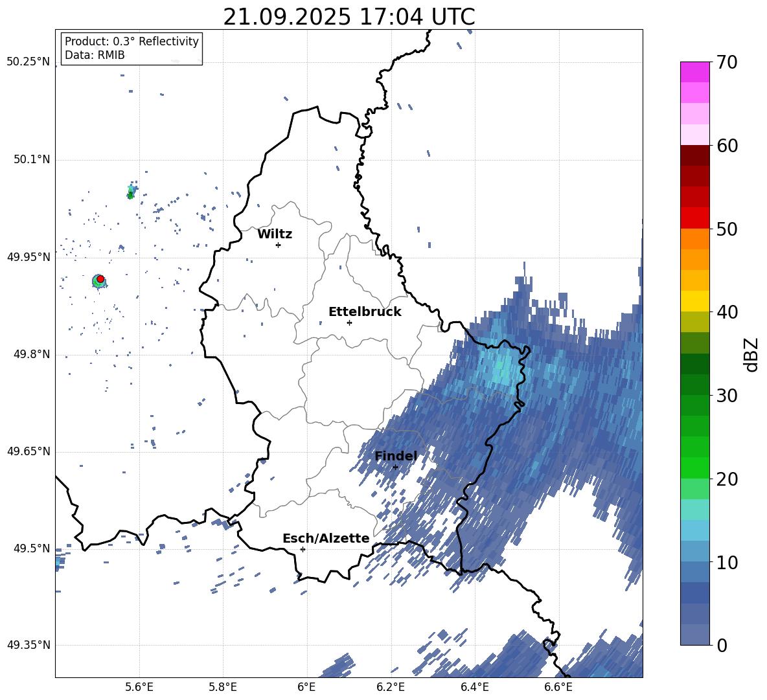Click the cross marker below Findel
Image resolution: width=767 pixels, height=700 pixels.
(395, 467)
